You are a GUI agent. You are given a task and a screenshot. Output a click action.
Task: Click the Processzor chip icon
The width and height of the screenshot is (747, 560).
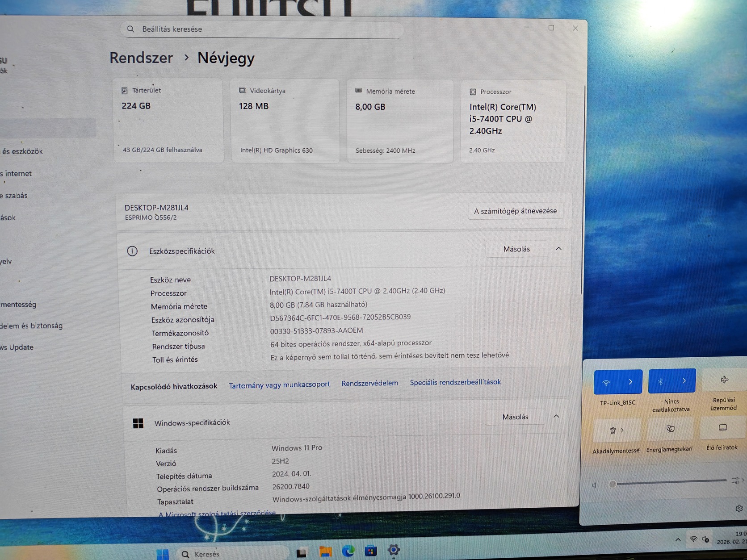[473, 92]
